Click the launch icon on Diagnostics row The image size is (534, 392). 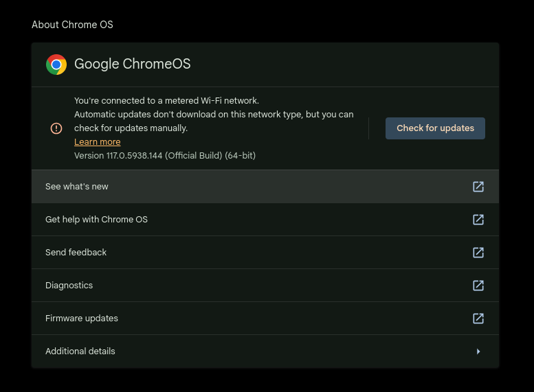coord(478,286)
